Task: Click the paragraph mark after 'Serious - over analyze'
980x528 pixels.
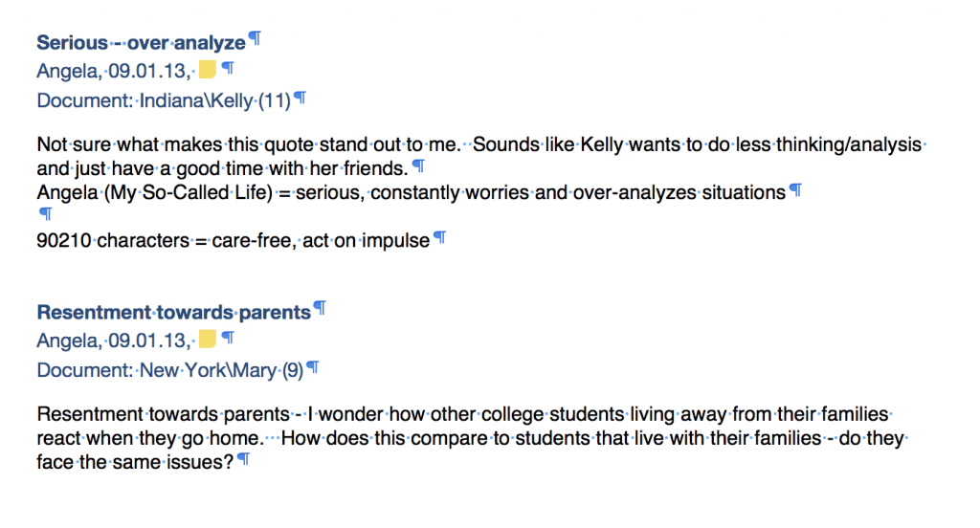Action: 255,39
